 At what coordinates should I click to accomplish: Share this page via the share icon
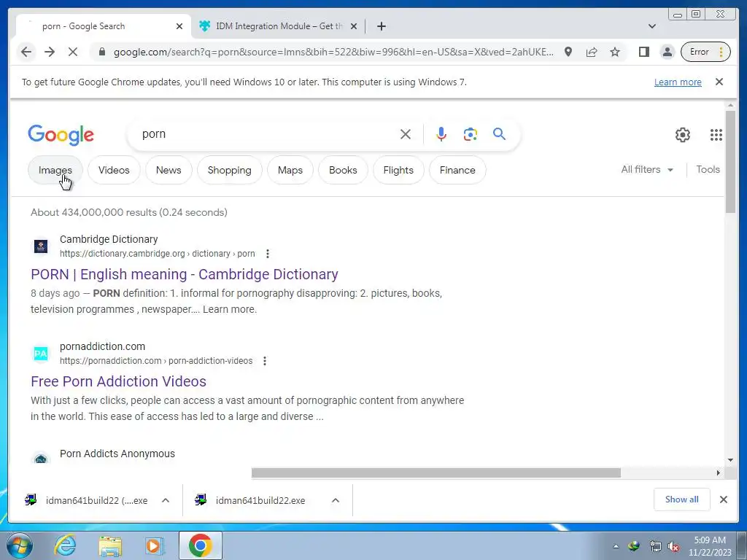click(x=591, y=52)
